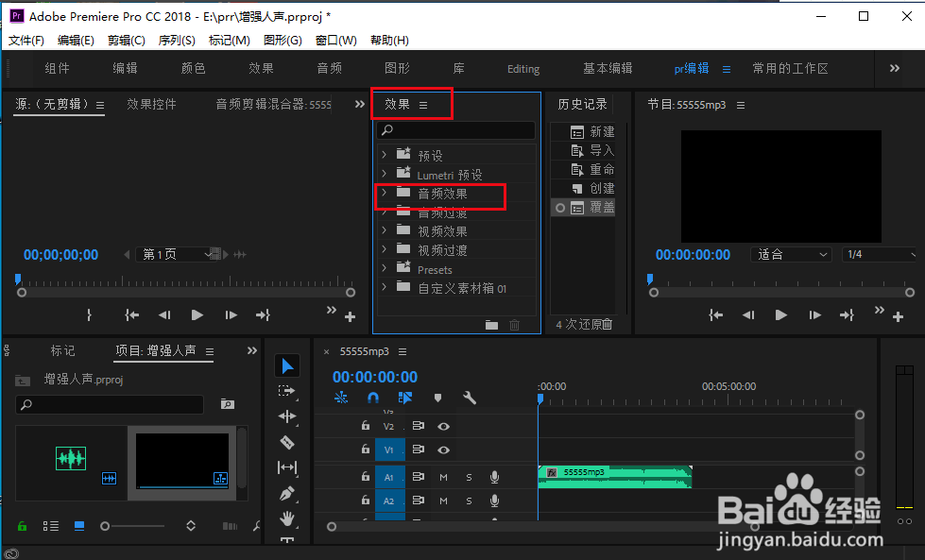Open the 文件(F) menu
This screenshot has width=925, height=560.
click(26, 40)
